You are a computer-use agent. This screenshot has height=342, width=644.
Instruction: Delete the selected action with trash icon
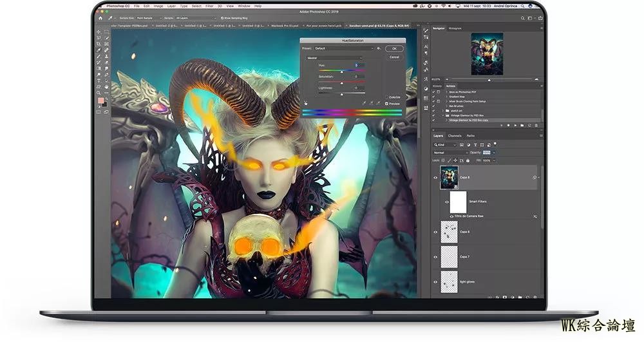click(536, 125)
